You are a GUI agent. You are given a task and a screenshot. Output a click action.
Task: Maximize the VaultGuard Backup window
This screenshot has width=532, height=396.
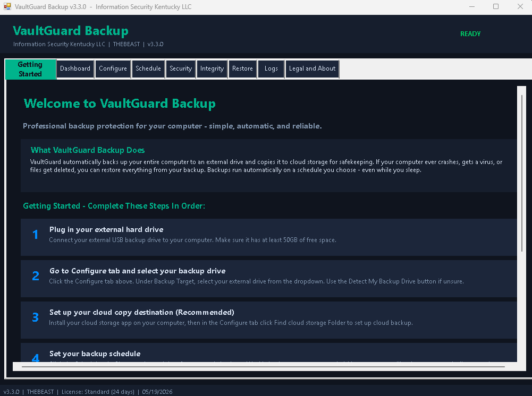(496, 6)
